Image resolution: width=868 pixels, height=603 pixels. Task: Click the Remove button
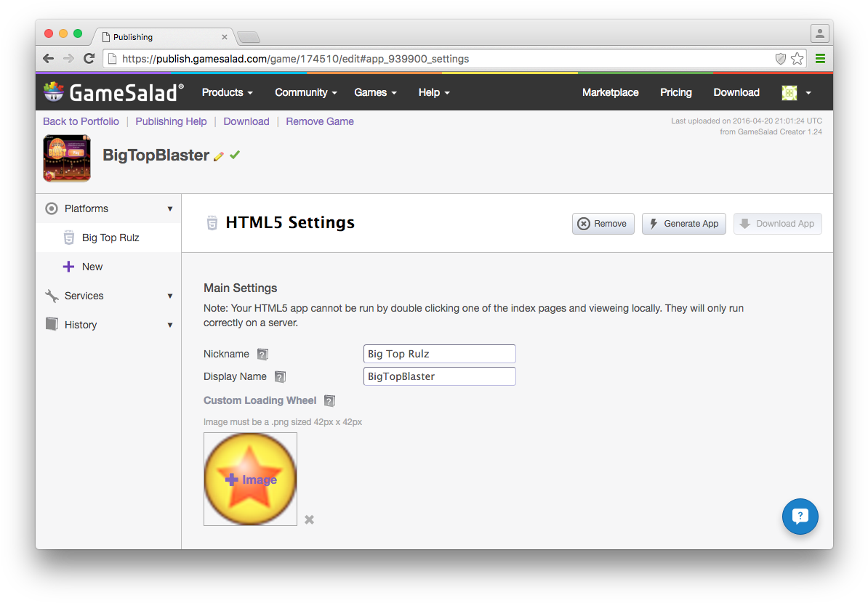coord(603,224)
